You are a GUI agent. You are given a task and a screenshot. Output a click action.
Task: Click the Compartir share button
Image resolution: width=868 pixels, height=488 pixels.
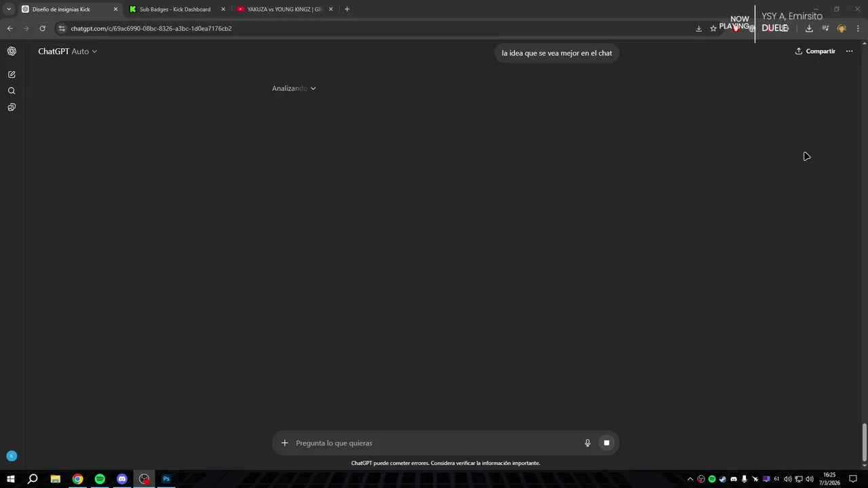(815, 52)
